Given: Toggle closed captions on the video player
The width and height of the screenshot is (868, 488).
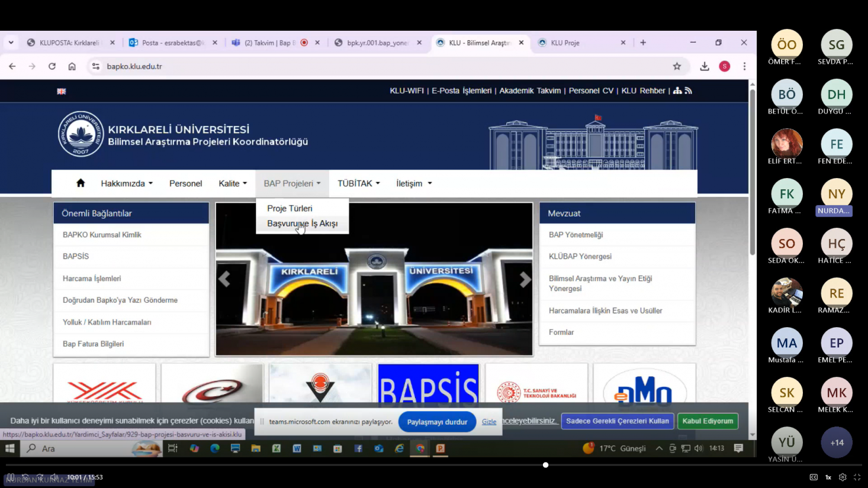Looking at the screenshot, I should tap(814, 477).
